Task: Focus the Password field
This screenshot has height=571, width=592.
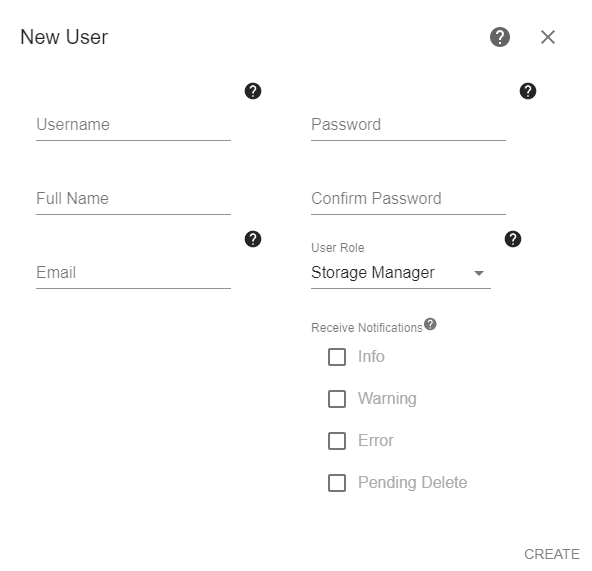Action: tap(408, 125)
